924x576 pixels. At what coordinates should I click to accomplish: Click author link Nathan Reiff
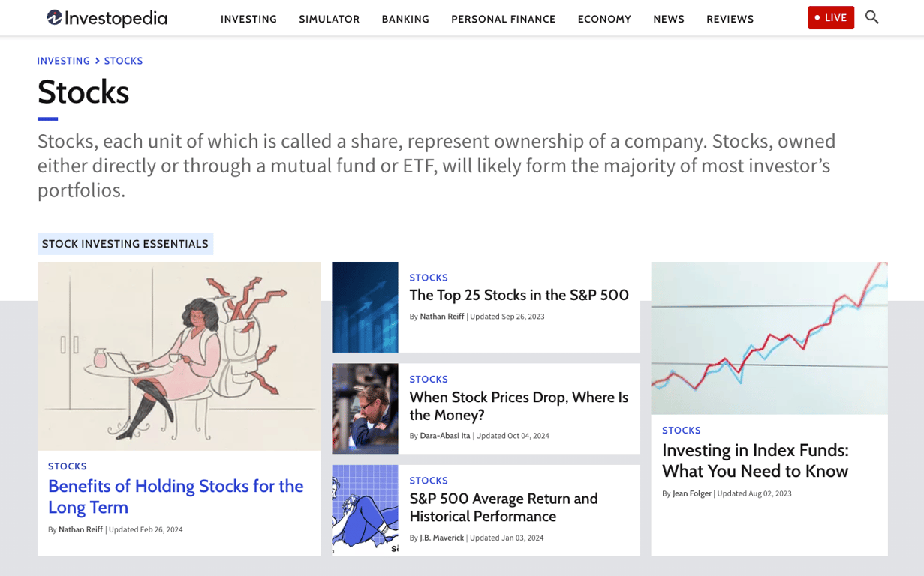click(x=441, y=316)
